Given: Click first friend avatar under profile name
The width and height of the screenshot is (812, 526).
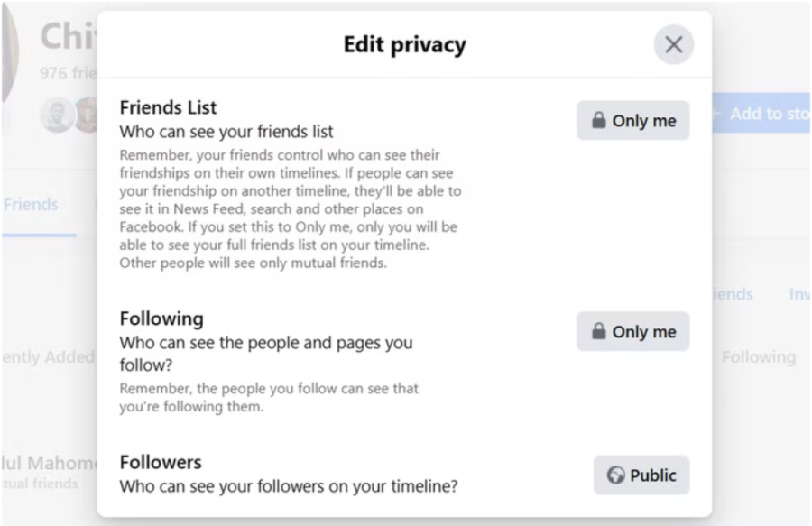Looking at the screenshot, I should [57, 115].
